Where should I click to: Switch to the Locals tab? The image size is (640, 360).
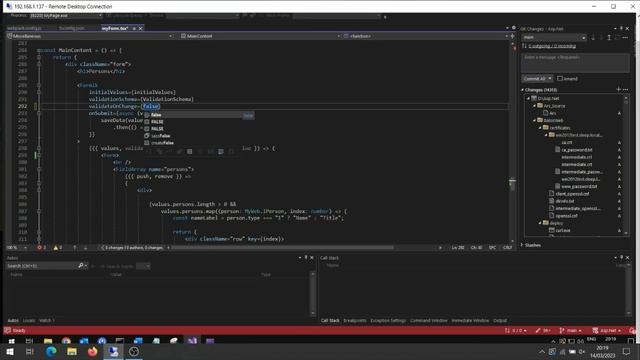(29, 320)
